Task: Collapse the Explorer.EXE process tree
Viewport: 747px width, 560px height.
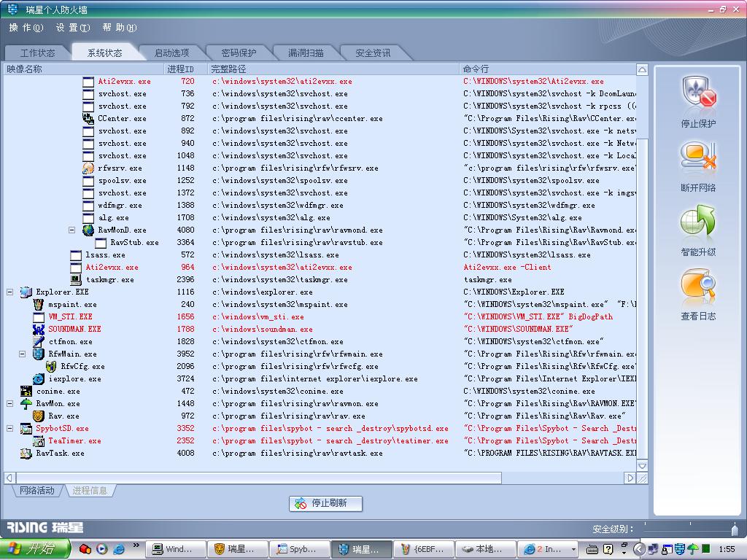Action: click(10, 292)
